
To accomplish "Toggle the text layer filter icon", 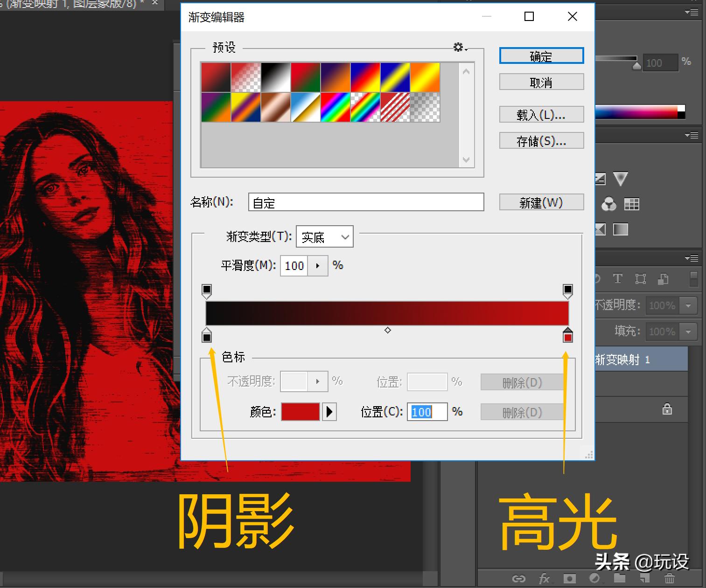I will coord(618,279).
